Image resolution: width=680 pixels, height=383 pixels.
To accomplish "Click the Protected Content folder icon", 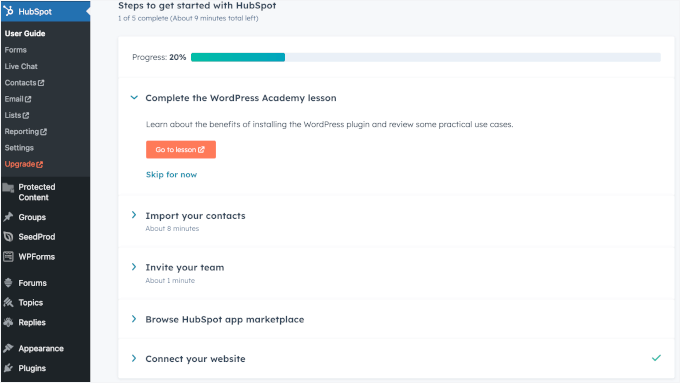I will point(8,188).
